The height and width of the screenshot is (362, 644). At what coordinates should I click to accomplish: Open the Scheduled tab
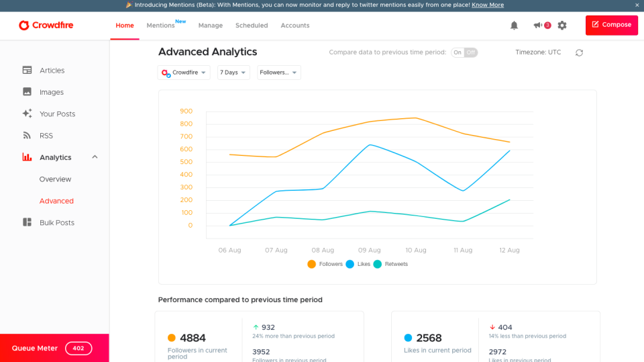coord(252,26)
